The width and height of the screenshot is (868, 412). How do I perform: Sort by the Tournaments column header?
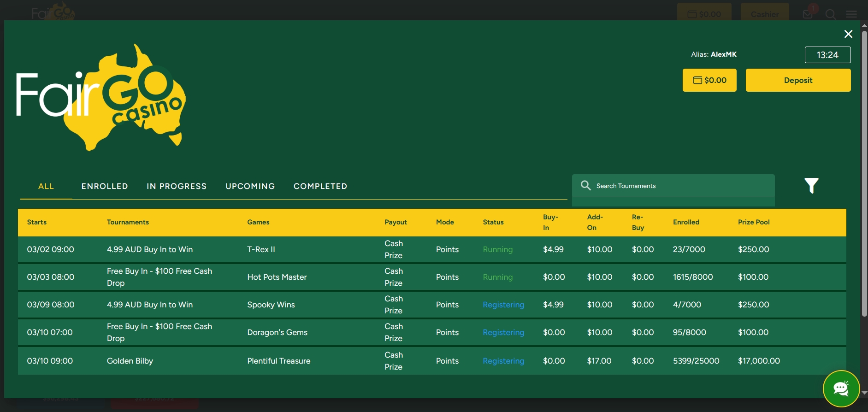coord(128,222)
